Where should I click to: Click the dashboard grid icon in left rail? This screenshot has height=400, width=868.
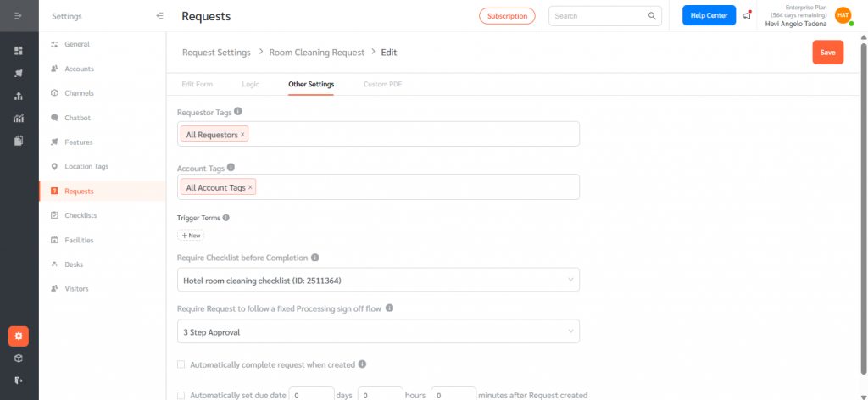pos(19,51)
